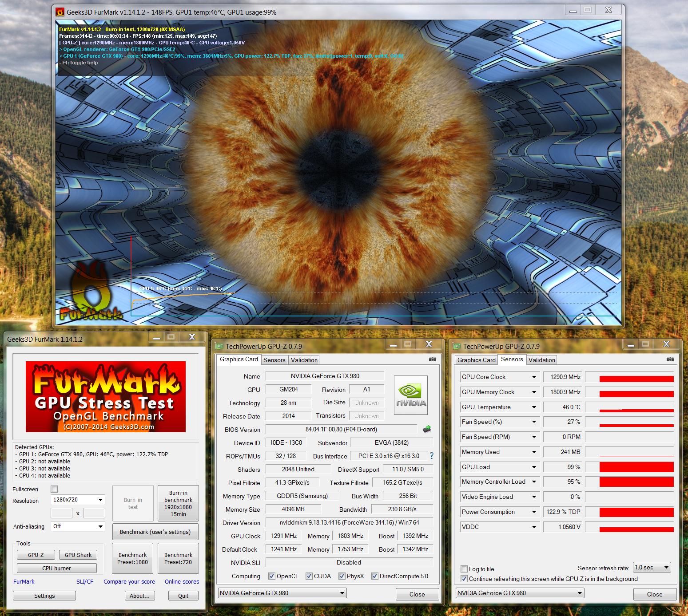Expand the GPU Temperature sensor dropdown

[534, 407]
